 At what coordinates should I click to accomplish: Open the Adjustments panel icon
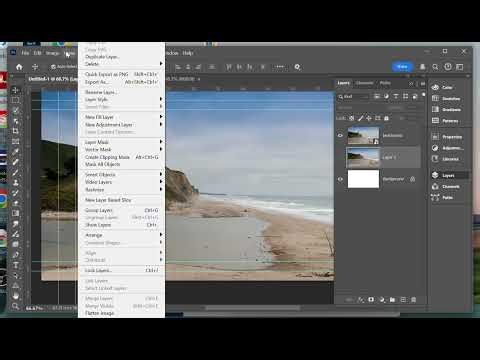pyautogui.click(x=435, y=148)
